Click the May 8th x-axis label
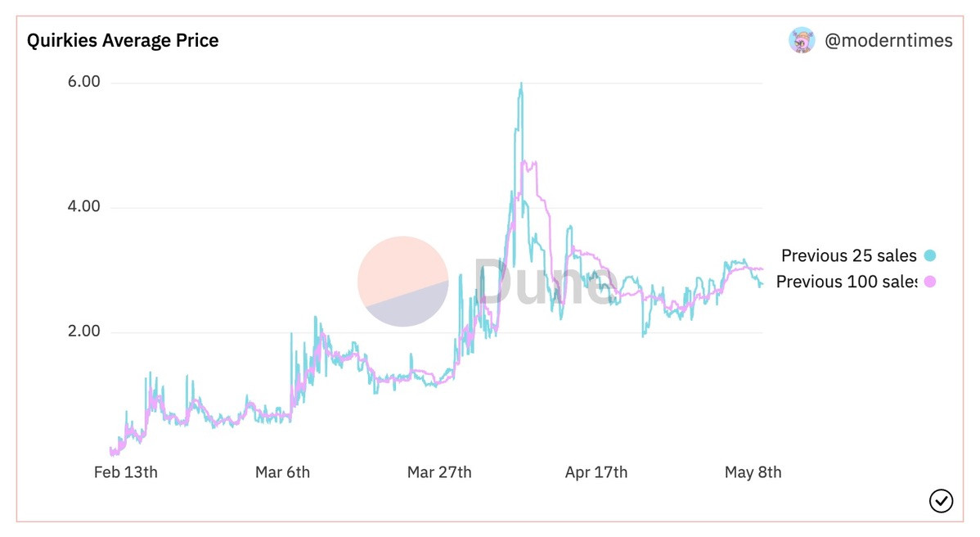 [753, 472]
